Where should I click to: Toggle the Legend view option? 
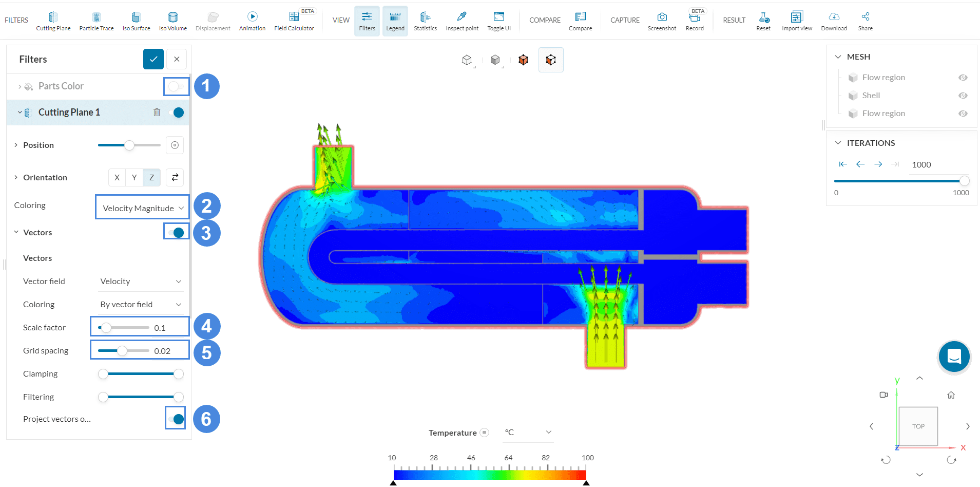click(395, 21)
